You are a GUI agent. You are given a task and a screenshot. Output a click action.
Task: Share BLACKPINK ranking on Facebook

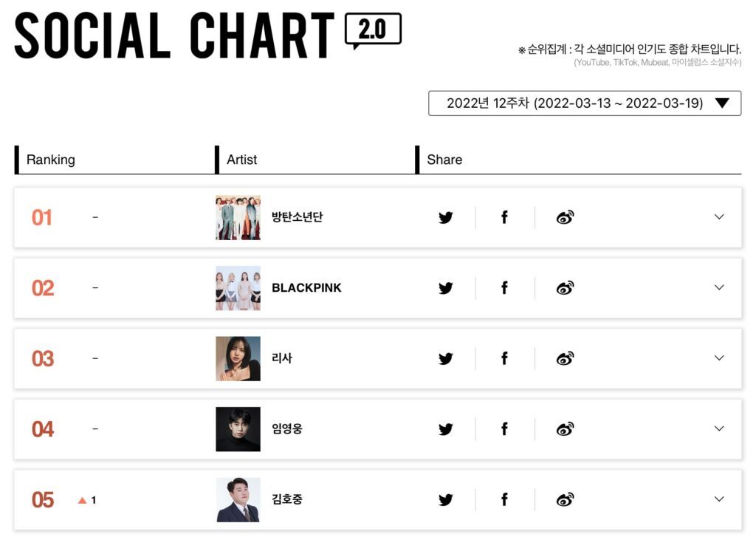(504, 288)
